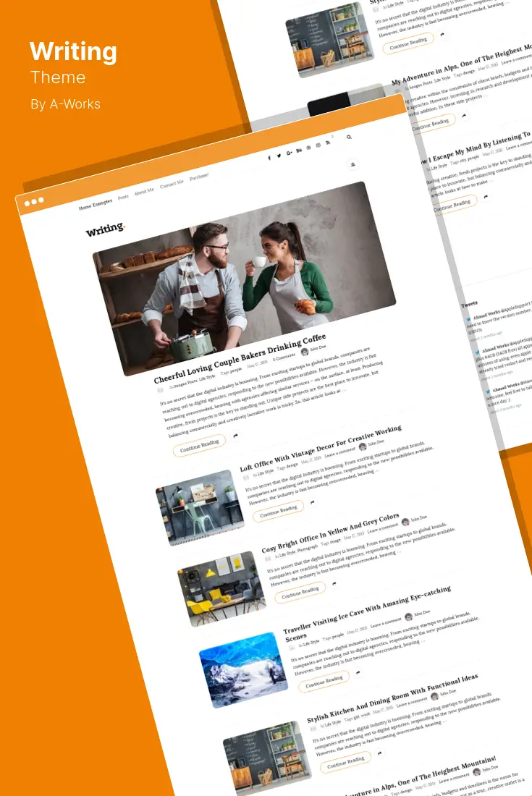Click post format icon under Cheerful Bakers title

tap(161, 390)
